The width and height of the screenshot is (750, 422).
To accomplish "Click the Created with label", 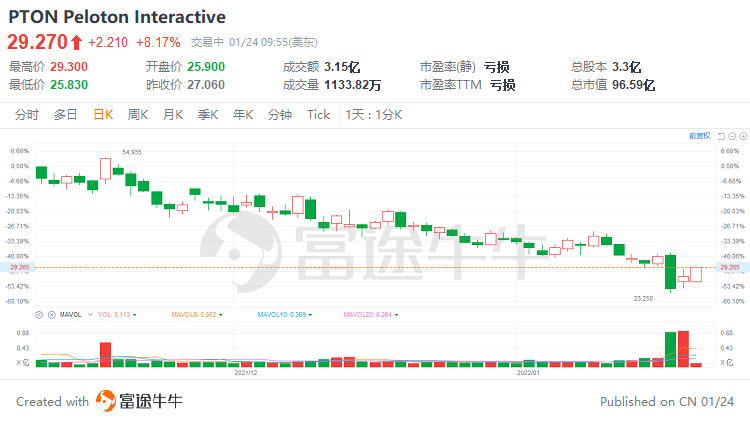I will [x=53, y=401].
